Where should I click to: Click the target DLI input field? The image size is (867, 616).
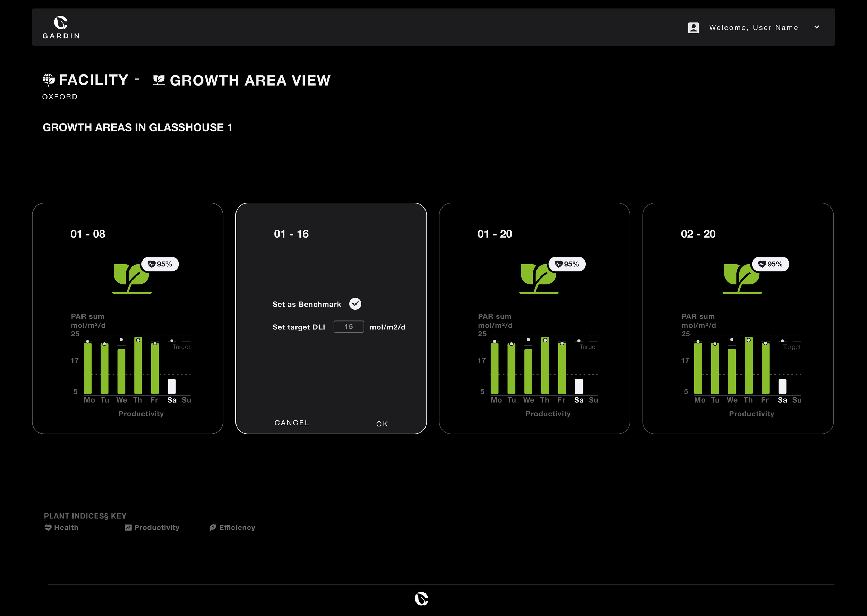(x=349, y=327)
